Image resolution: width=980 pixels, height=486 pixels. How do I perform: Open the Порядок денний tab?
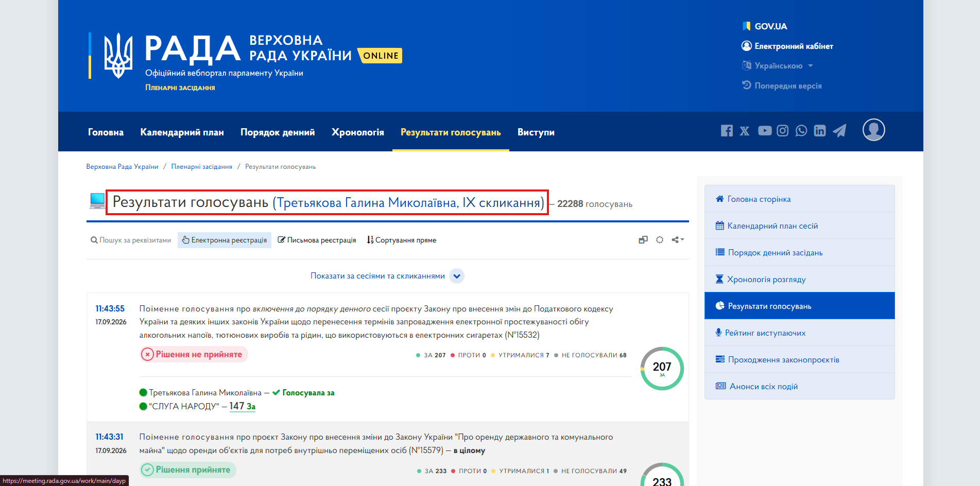point(278,132)
